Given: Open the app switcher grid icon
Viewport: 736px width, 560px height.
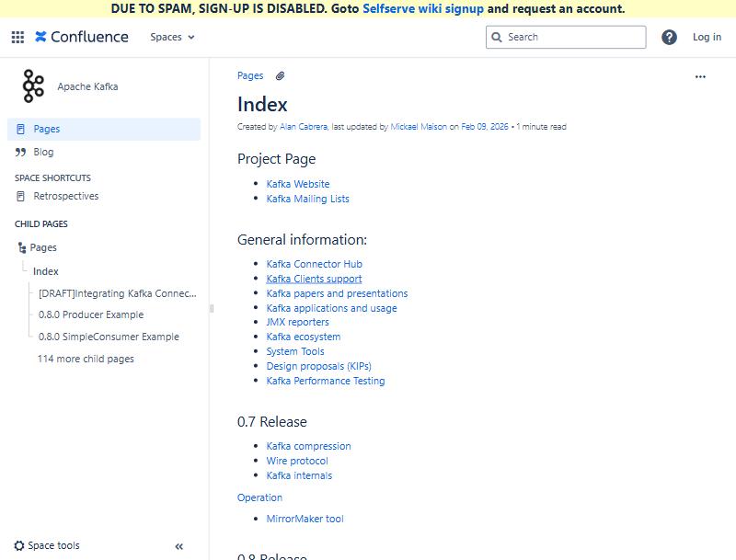Looking at the screenshot, I should coord(17,37).
